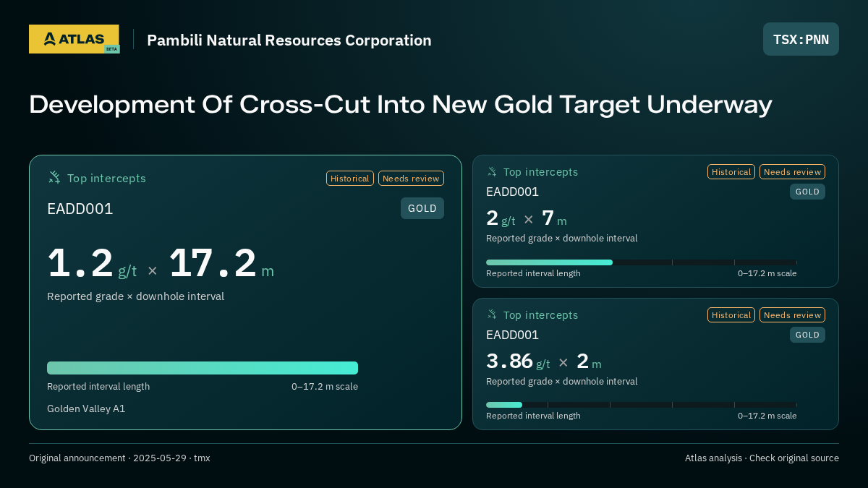
Task: Click the 2 m interval length bar
Action: click(642, 405)
